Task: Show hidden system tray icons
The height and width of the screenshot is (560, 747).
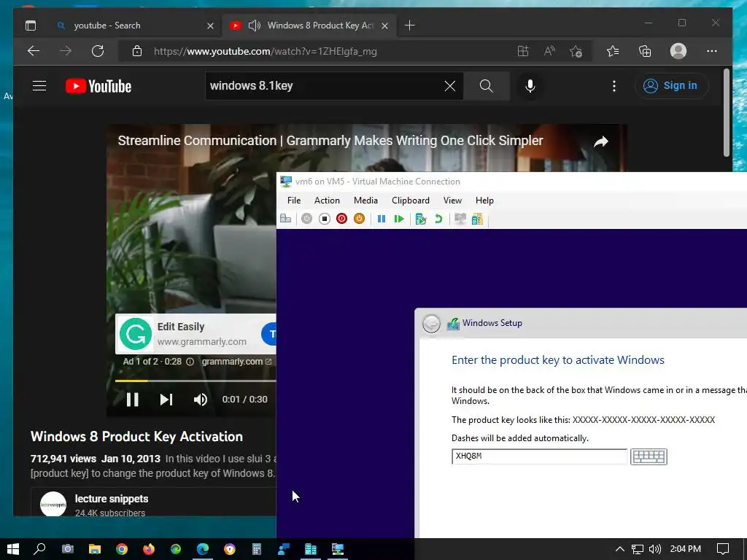Action: [x=619, y=549]
